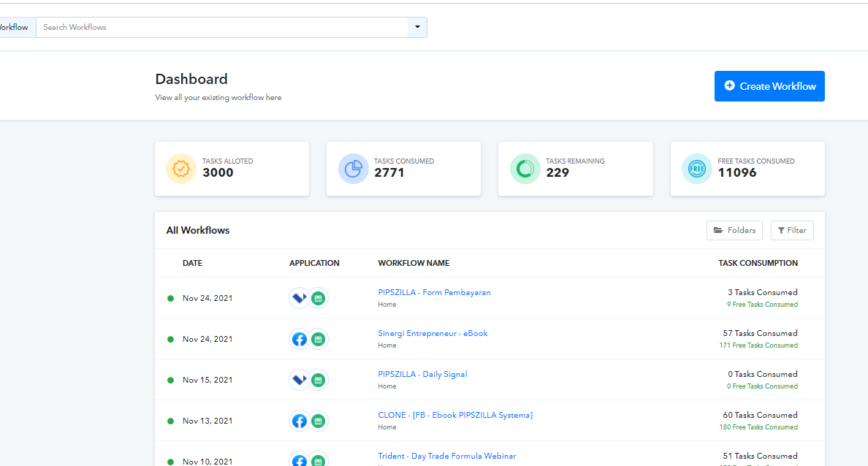This screenshot has height=466, width=868.
Task: Toggle active status dot for CLONE - FB Ebook workflow
Action: coord(170,421)
